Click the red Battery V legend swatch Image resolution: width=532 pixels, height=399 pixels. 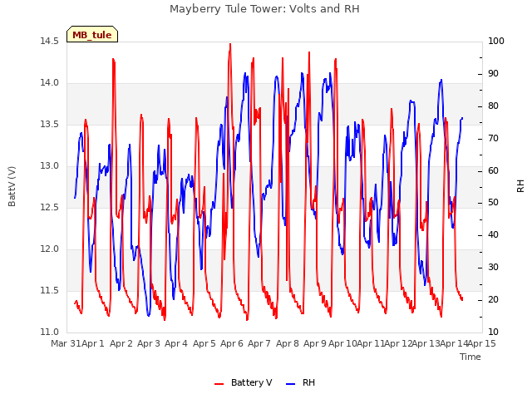click(219, 384)
